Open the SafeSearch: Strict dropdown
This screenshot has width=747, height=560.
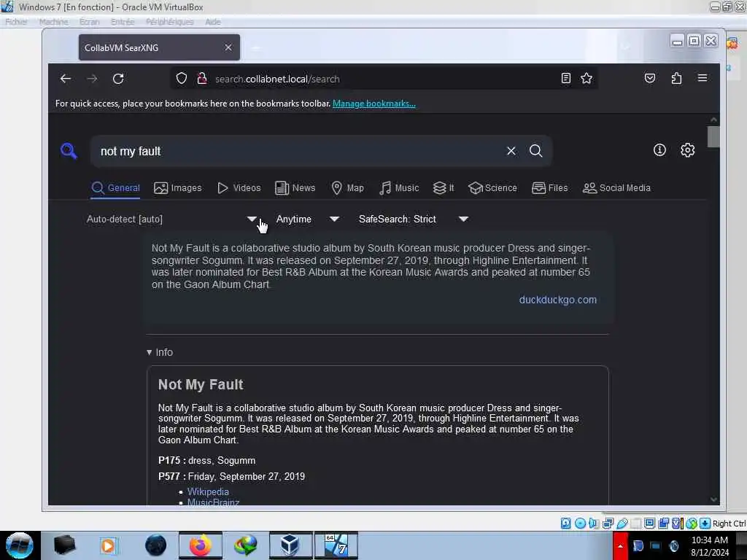(414, 219)
